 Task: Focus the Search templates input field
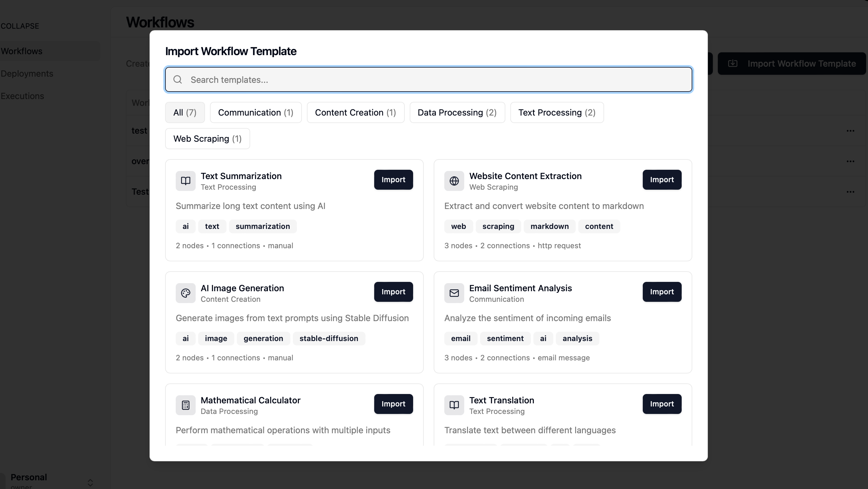tap(428, 79)
